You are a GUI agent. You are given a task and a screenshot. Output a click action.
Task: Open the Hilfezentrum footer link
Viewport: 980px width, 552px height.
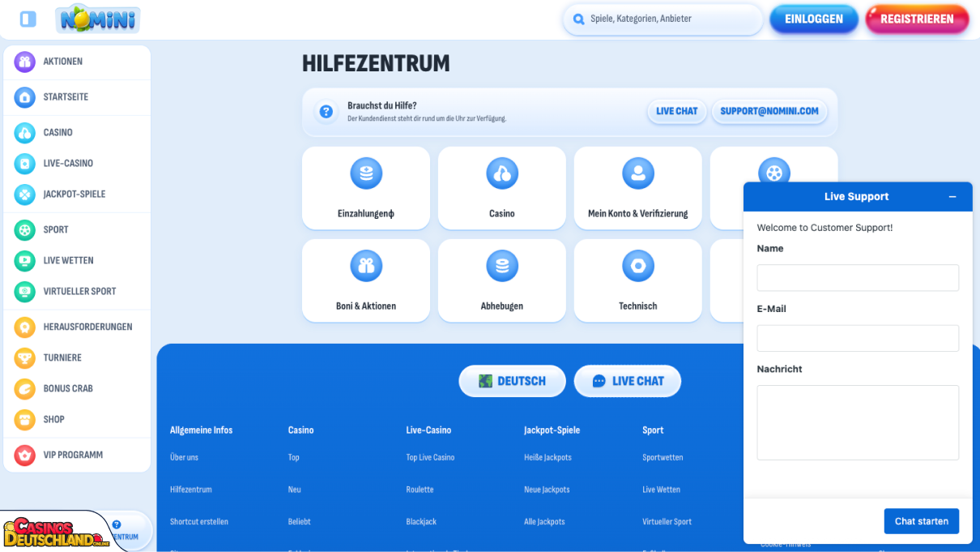coord(191,490)
